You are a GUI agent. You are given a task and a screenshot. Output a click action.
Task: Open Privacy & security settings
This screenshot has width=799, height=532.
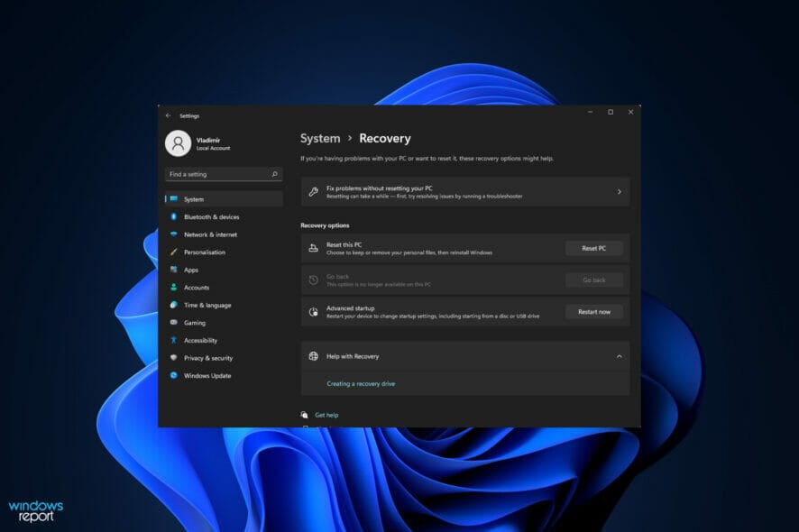224,358
